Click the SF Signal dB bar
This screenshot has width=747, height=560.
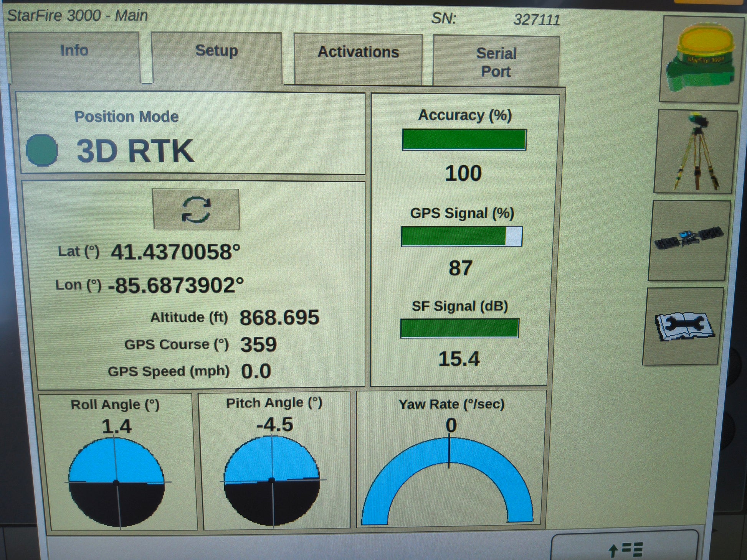pyautogui.click(x=459, y=328)
